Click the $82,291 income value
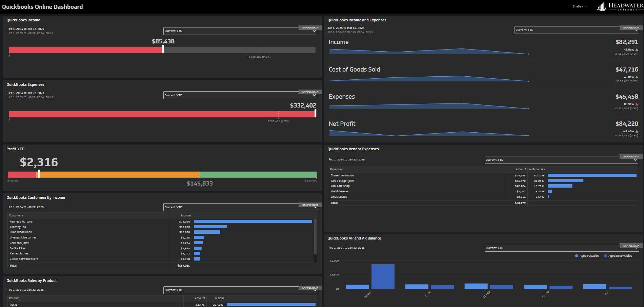 [627, 42]
